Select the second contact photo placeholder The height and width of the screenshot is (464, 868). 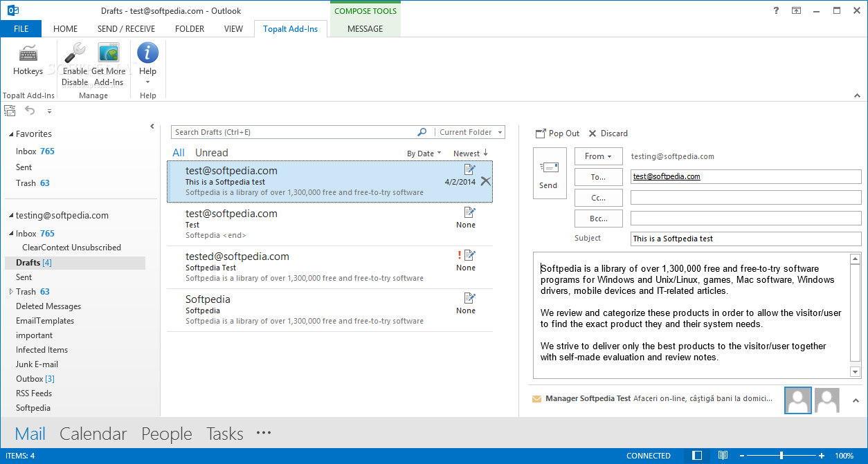click(826, 400)
